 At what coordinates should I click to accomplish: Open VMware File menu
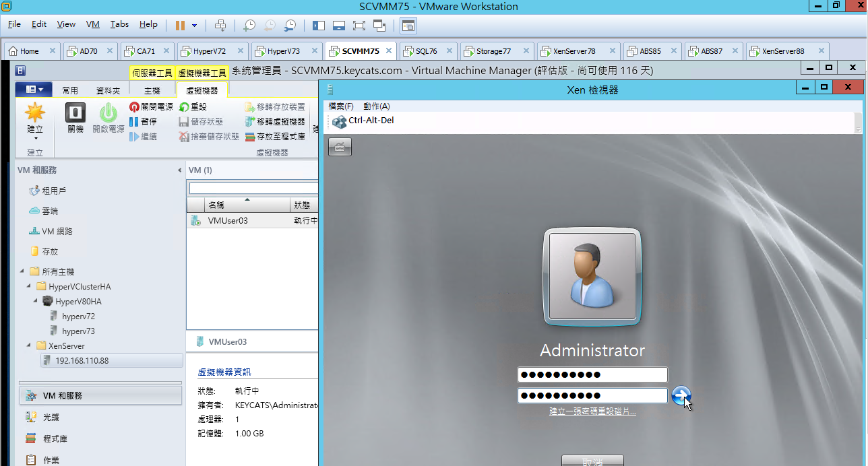click(14, 24)
